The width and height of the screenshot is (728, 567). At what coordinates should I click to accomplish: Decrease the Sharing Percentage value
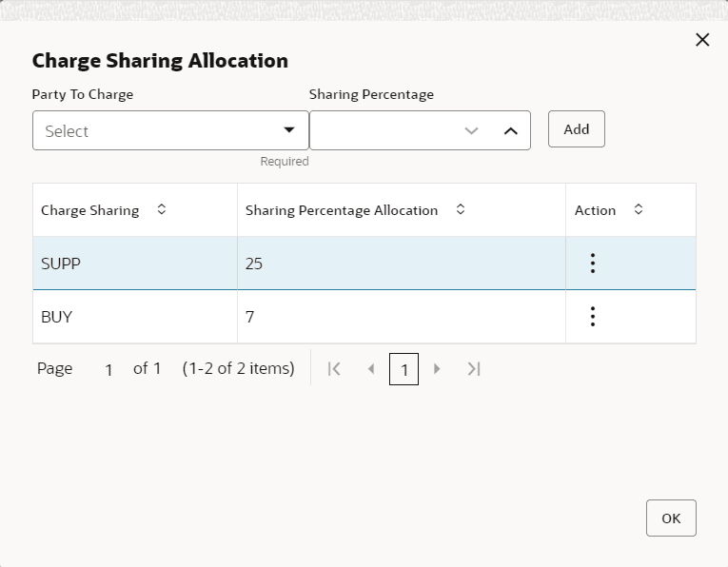(471, 131)
